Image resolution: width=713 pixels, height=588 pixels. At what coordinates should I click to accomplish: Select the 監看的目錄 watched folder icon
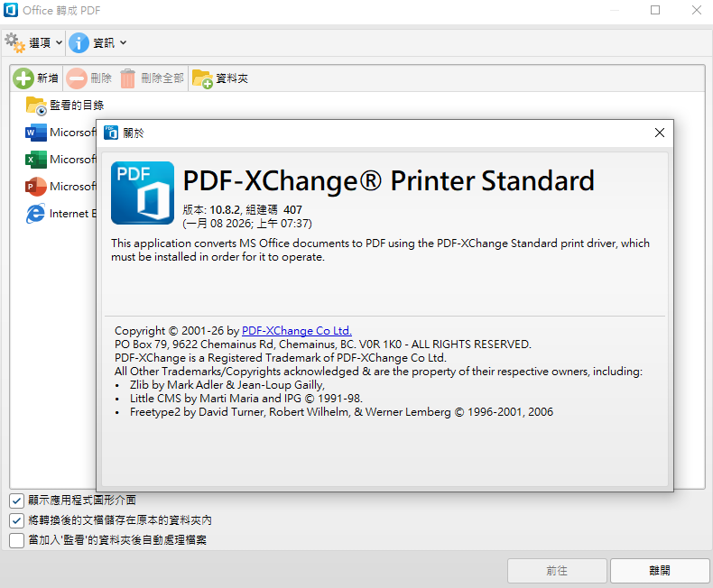(x=36, y=106)
